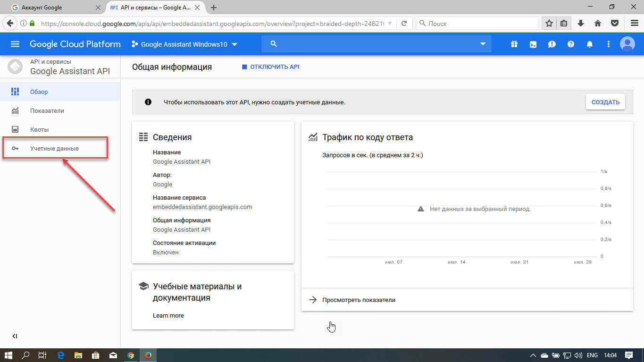Open the Google Assistant Windows10 project selector
Image resolution: width=644 pixels, height=362 pixels.
pyautogui.click(x=184, y=44)
